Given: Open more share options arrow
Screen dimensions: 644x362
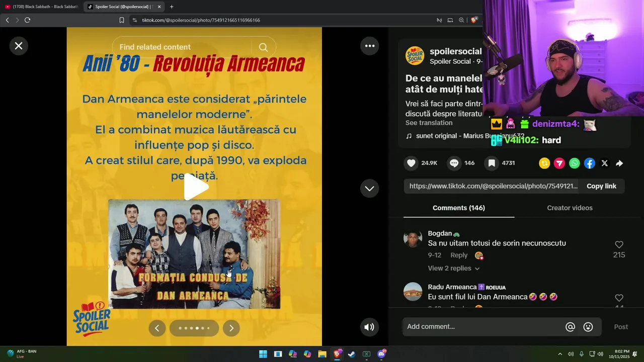Looking at the screenshot, I should (x=619, y=163).
